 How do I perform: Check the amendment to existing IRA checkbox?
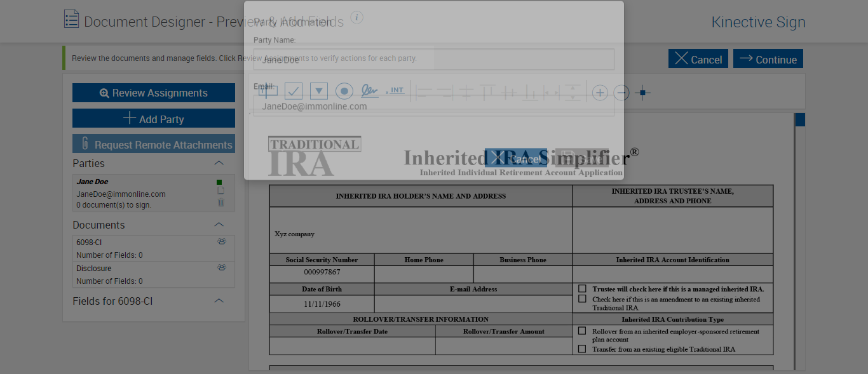click(582, 298)
